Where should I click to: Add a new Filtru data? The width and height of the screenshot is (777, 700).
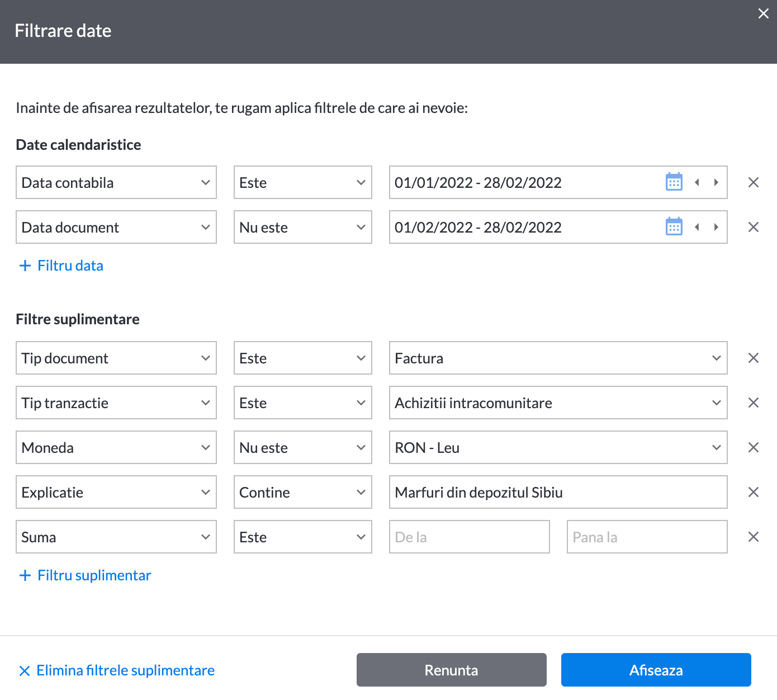(61, 266)
